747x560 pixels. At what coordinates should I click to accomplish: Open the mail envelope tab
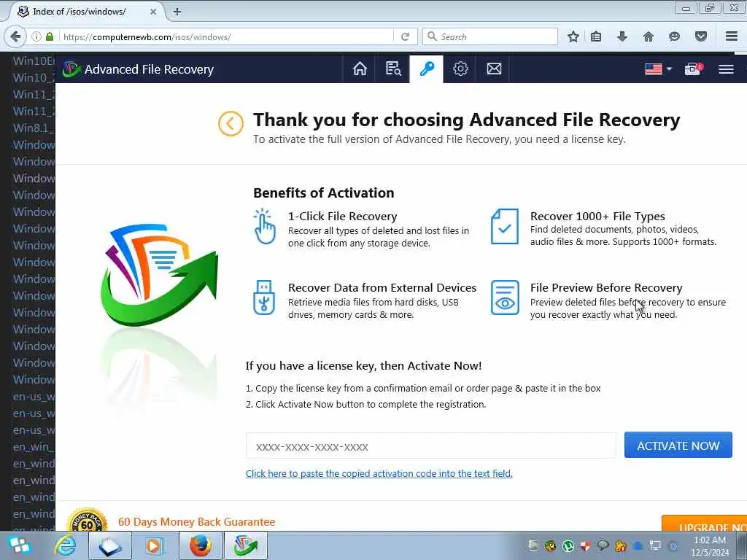point(494,69)
